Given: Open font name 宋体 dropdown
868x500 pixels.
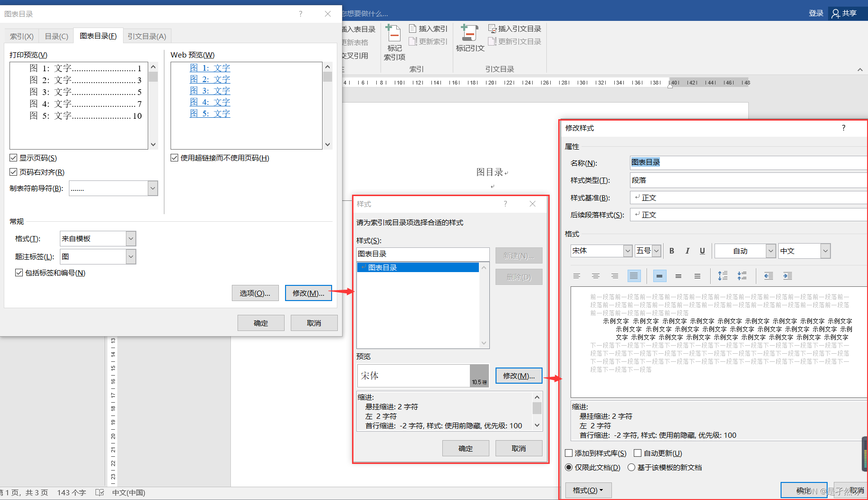Looking at the screenshot, I should coord(628,251).
